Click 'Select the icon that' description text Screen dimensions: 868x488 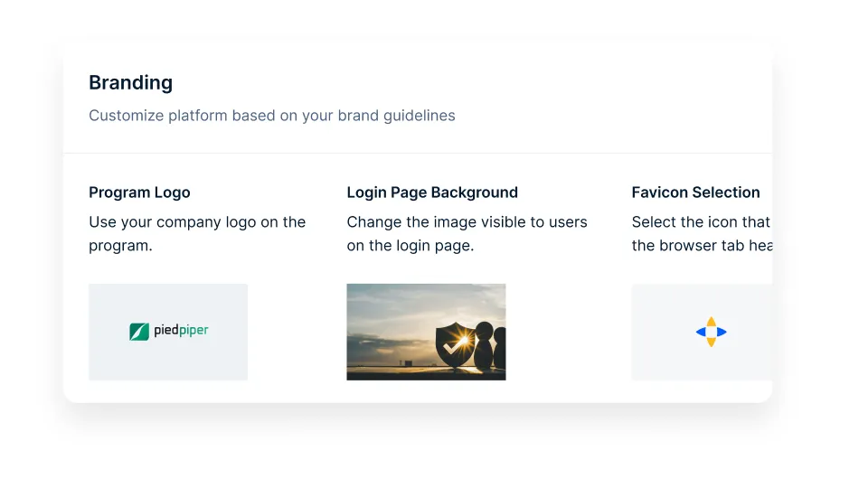(x=701, y=222)
